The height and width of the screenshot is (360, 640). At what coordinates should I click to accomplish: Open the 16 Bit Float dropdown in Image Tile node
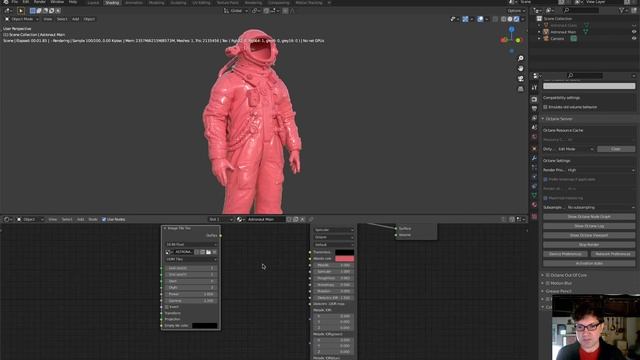(191, 244)
